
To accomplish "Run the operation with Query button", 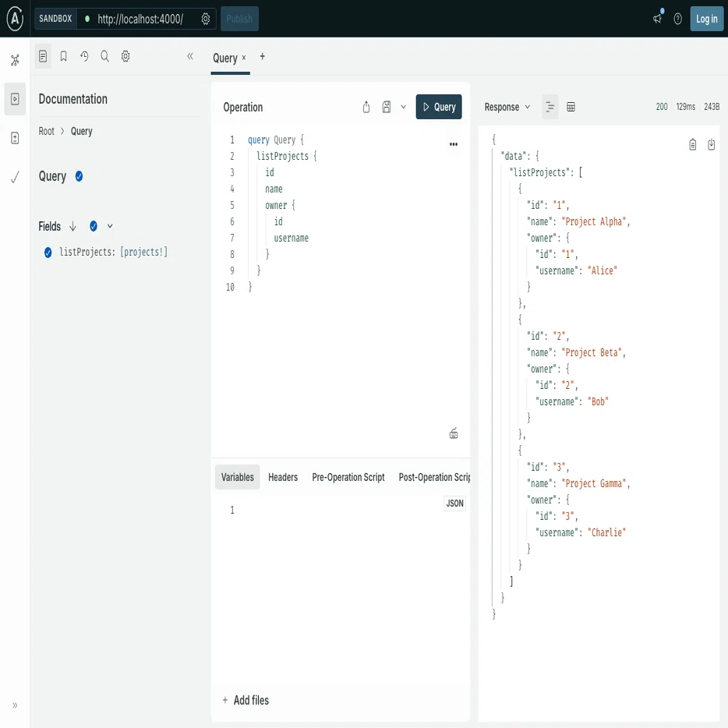I will click(439, 107).
